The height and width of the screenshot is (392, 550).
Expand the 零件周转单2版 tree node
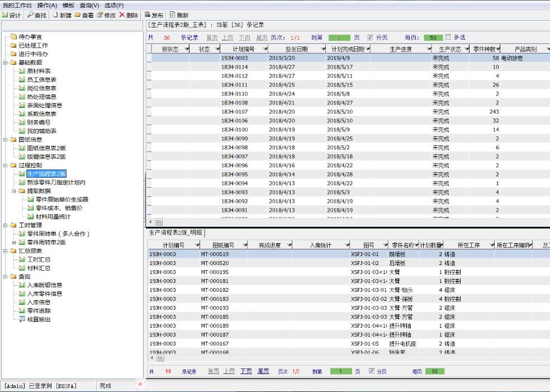(x=14, y=243)
